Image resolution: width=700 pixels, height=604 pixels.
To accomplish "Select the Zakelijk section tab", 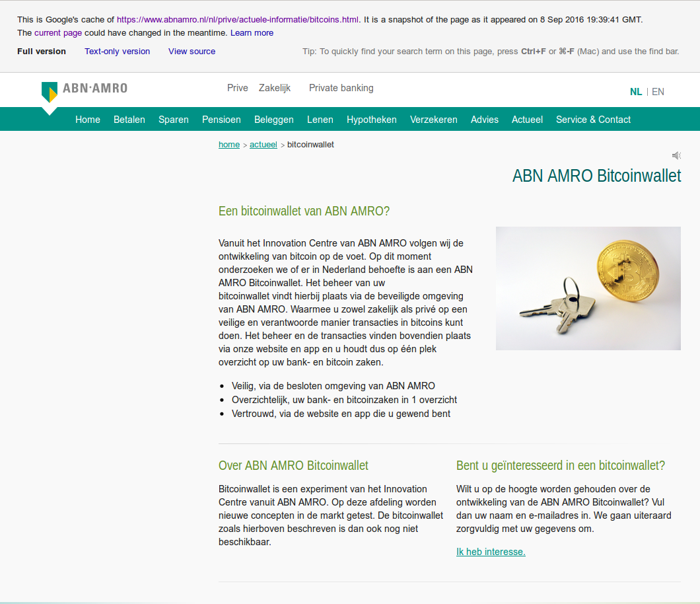I will [x=275, y=88].
